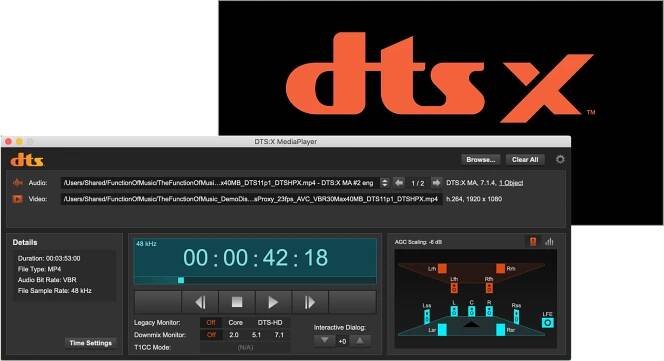Select the C center speaker
This screenshot has height=361, width=664.
pyautogui.click(x=471, y=311)
